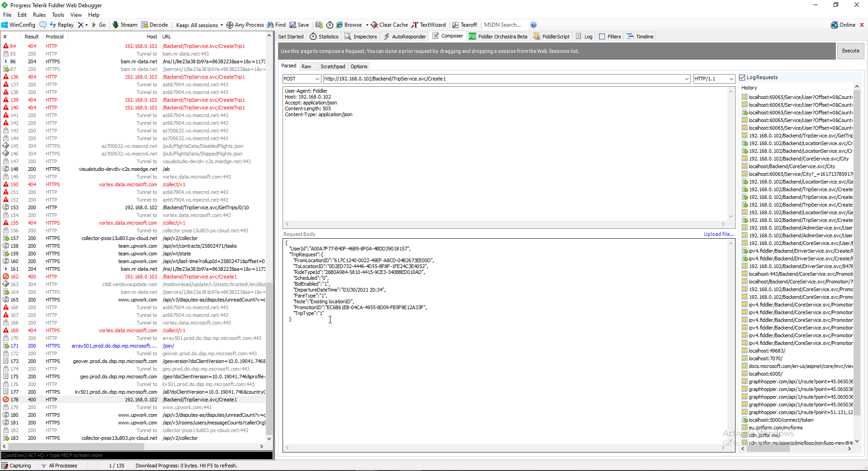Viewport: 868px width, 471px height.
Task: Open the Remove sessions X dropdown
Action: [83, 25]
